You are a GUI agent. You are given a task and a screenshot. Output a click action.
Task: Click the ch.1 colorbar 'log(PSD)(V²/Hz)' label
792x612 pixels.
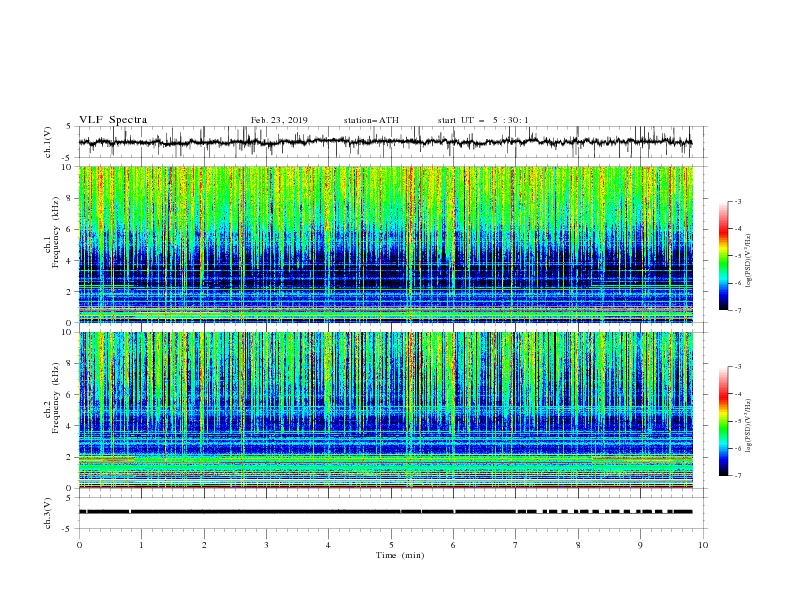(x=749, y=261)
